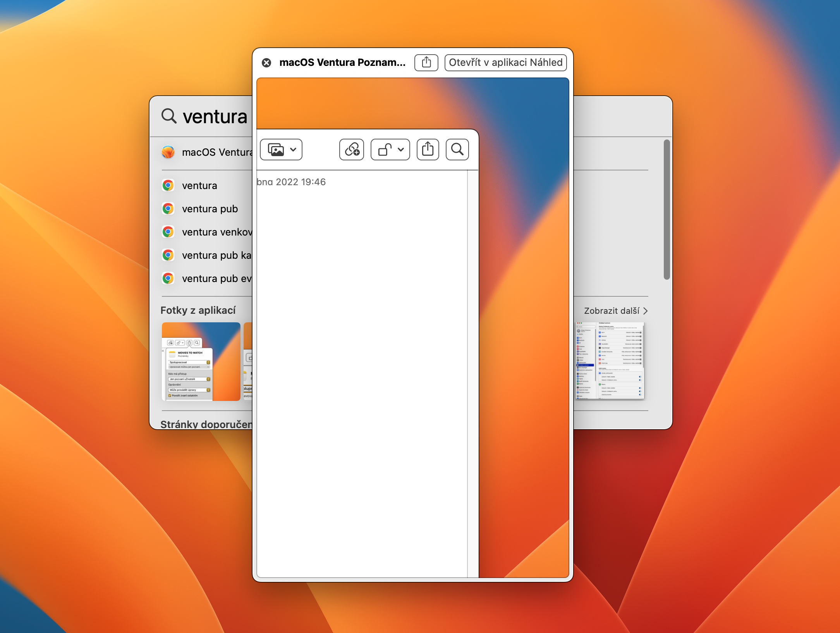
Task: Click the magnifier search icon in notes toolbar
Action: (457, 150)
